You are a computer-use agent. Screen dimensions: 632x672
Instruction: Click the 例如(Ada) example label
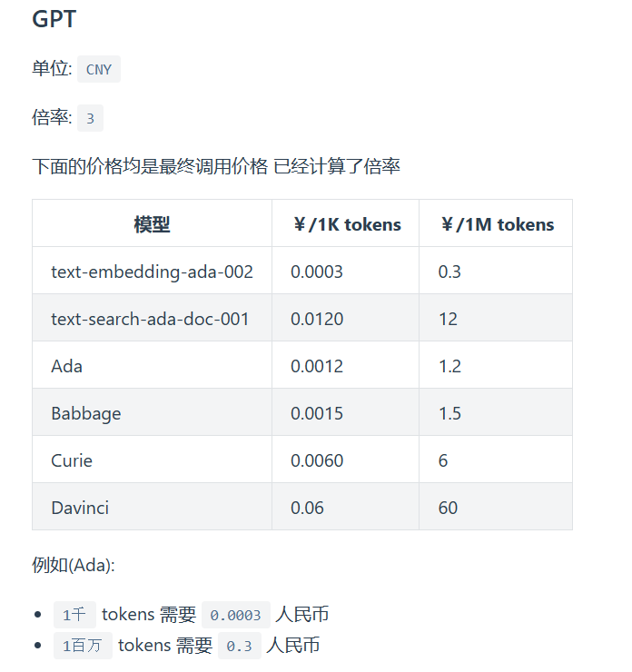74,565
